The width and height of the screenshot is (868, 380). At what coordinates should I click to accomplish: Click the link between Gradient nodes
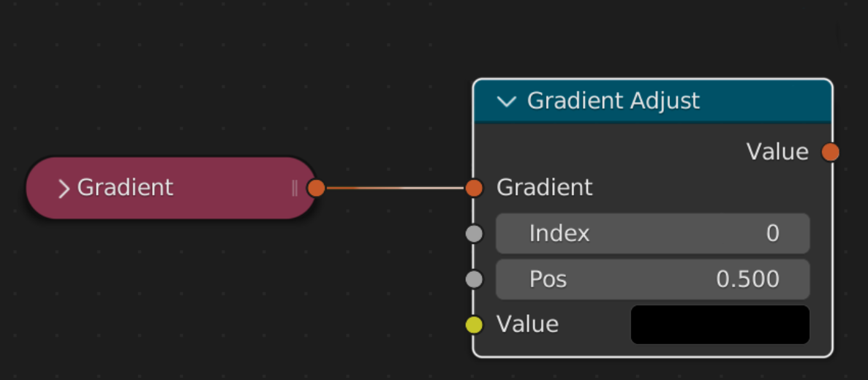tap(395, 188)
